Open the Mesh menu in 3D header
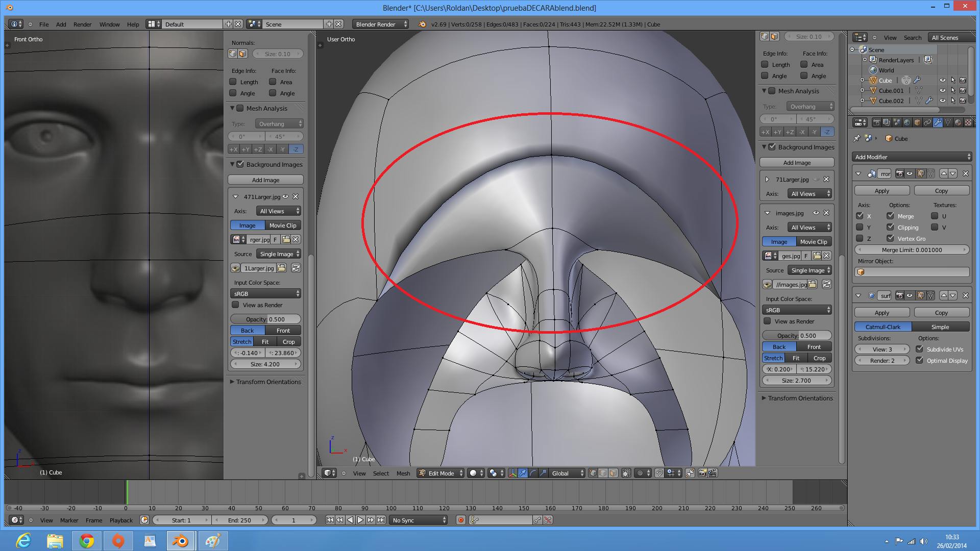 (403, 473)
